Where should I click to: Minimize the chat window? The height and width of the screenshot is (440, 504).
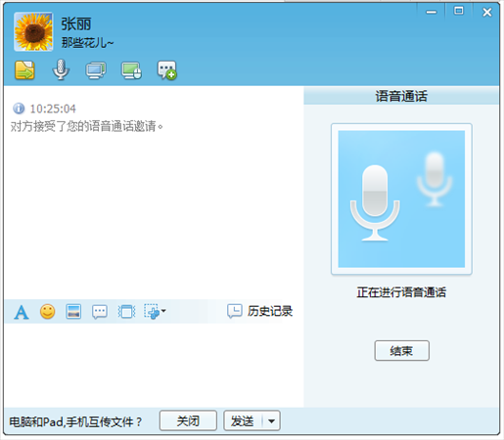point(432,12)
